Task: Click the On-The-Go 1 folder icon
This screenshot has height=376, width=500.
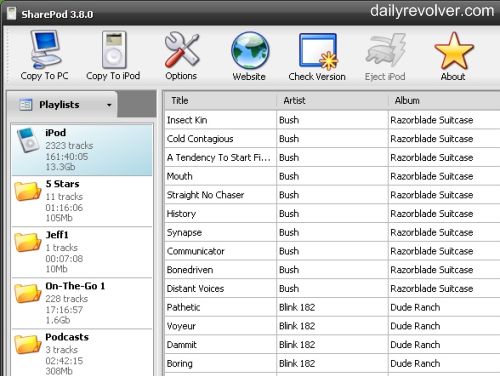Action: coord(27,293)
